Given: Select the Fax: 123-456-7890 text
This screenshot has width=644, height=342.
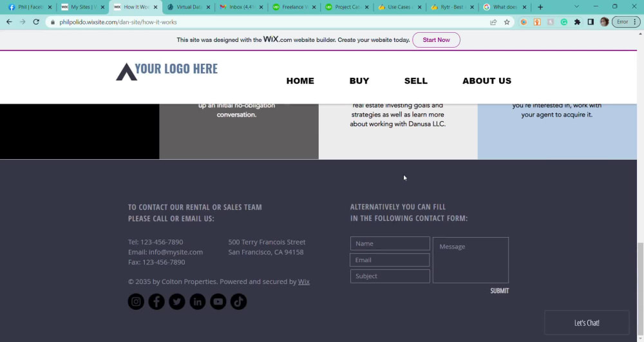Looking at the screenshot, I should pyautogui.click(x=156, y=262).
